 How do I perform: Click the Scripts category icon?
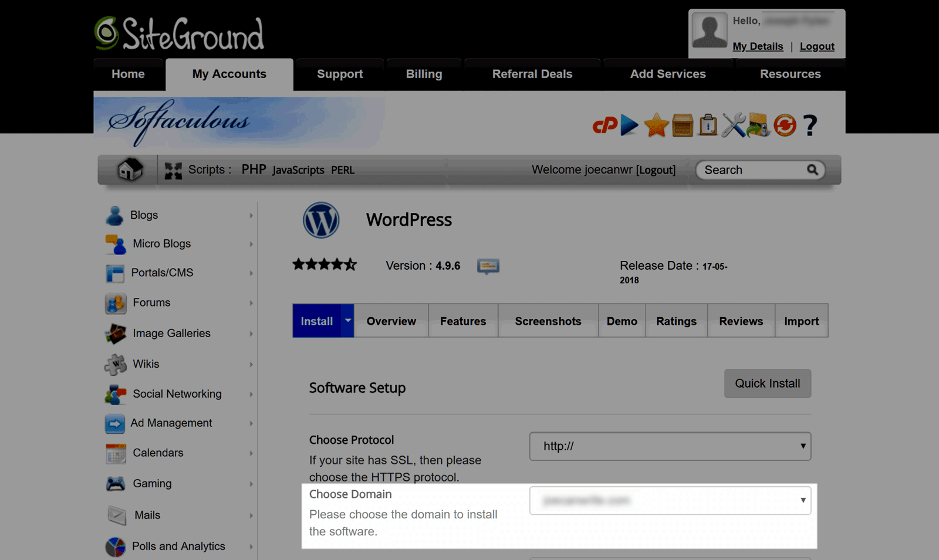click(173, 171)
